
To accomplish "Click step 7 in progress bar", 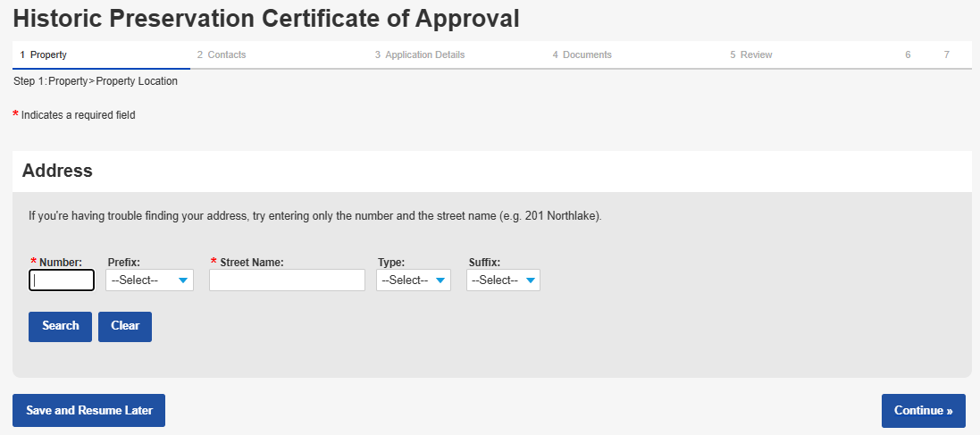I will tap(946, 55).
